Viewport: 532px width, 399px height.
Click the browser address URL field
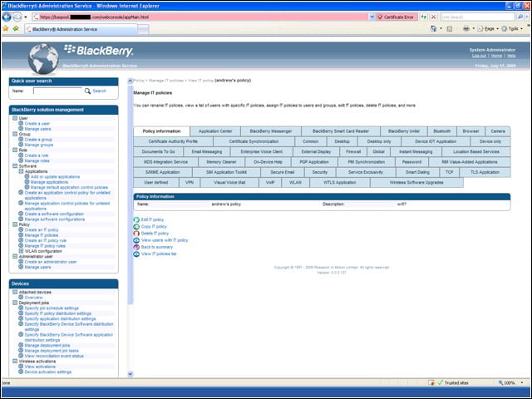pos(200,17)
